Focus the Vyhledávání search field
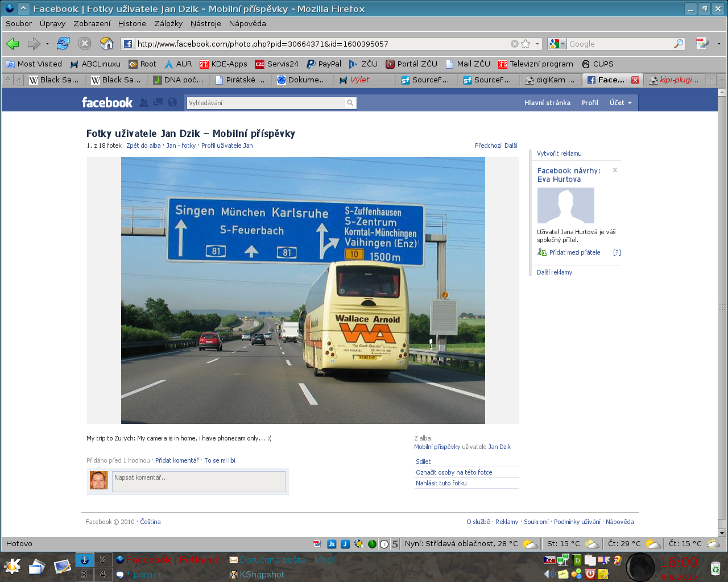This screenshot has width=728, height=582. [x=266, y=103]
